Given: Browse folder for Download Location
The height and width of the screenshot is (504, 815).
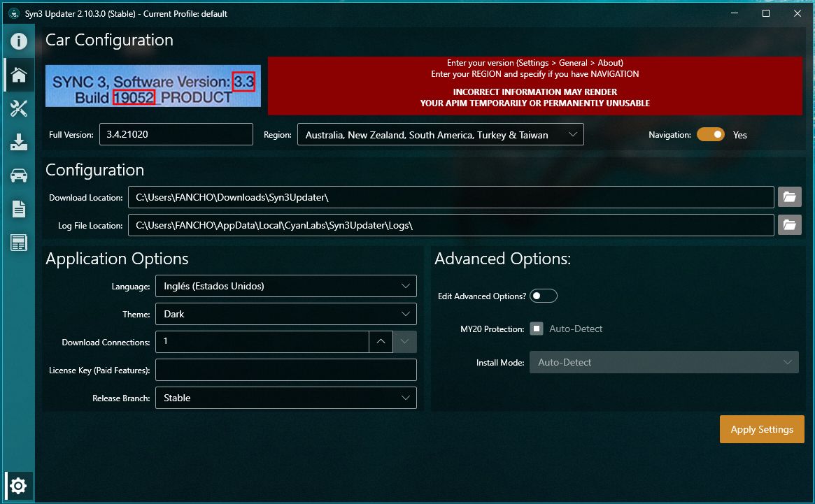Looking at the screenshot, I should tap(790, 197).
